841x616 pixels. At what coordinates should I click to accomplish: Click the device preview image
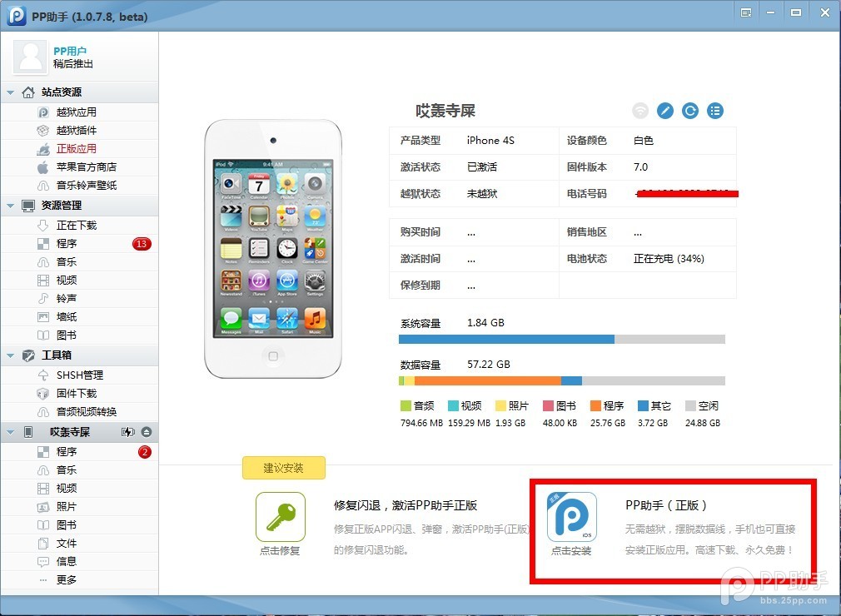pos(273,249)
